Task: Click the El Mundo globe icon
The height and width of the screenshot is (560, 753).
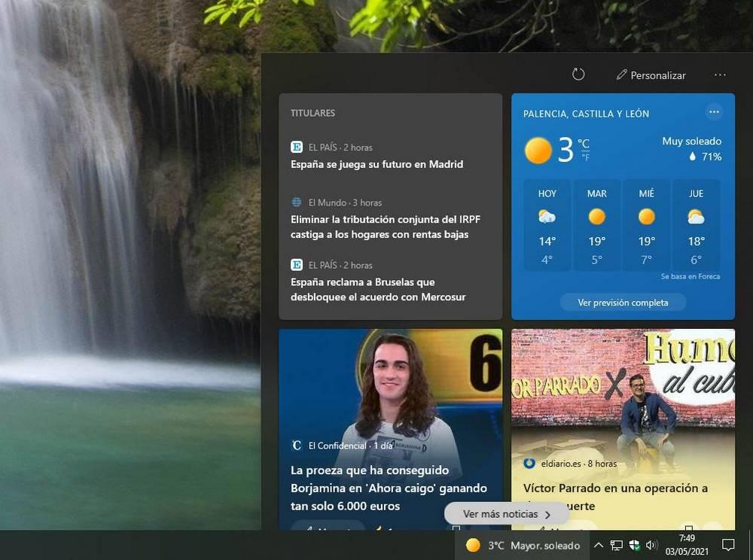Action: click(x=297, y=202)
